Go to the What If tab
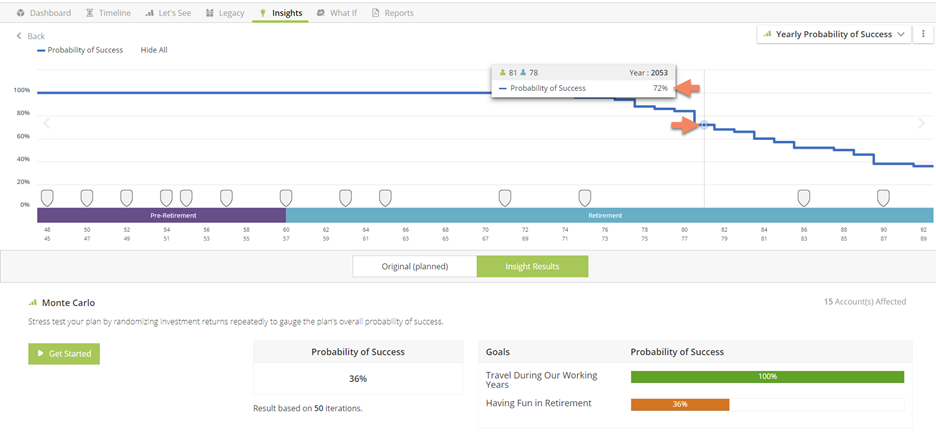The height and width of the screenshot is (434, 936). tap(337, 13)
